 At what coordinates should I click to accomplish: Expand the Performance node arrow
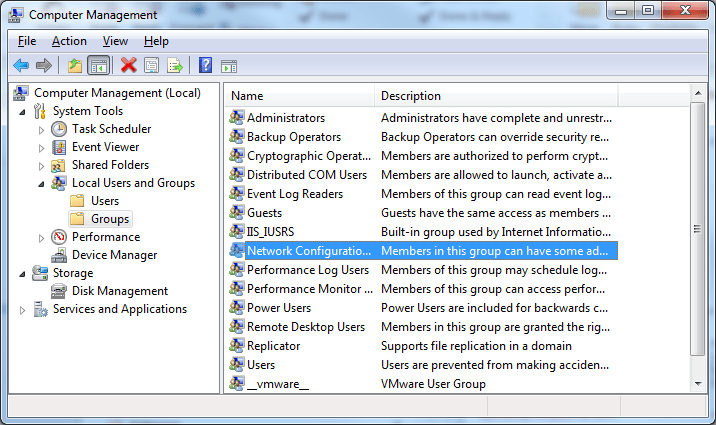pyautogui.click(x=41, y=238)
